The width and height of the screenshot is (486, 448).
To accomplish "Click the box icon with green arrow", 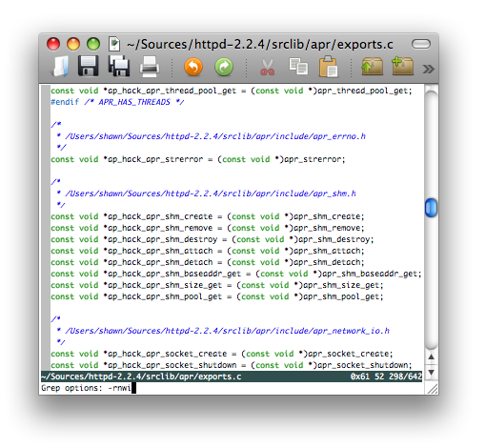I will click(372, 67).
